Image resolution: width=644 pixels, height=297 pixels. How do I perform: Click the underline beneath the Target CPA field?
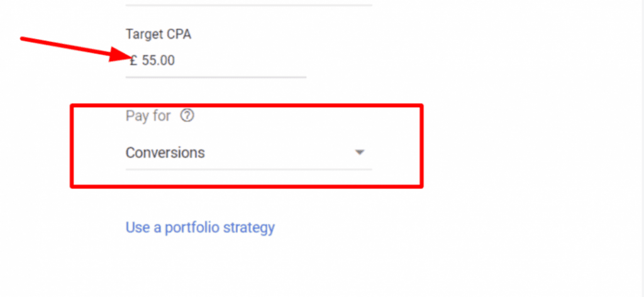point(216,77)
